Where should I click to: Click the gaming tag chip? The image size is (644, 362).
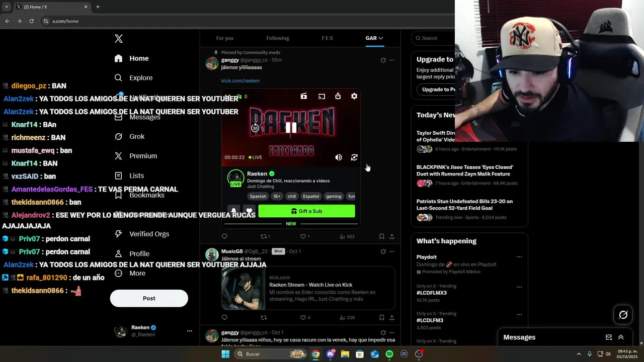334,197
